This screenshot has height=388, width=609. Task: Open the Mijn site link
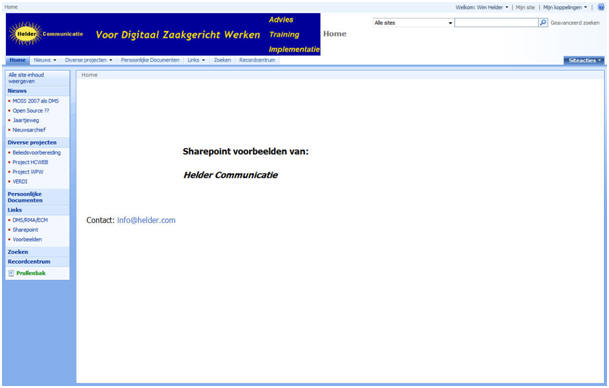tap(525, 7)
